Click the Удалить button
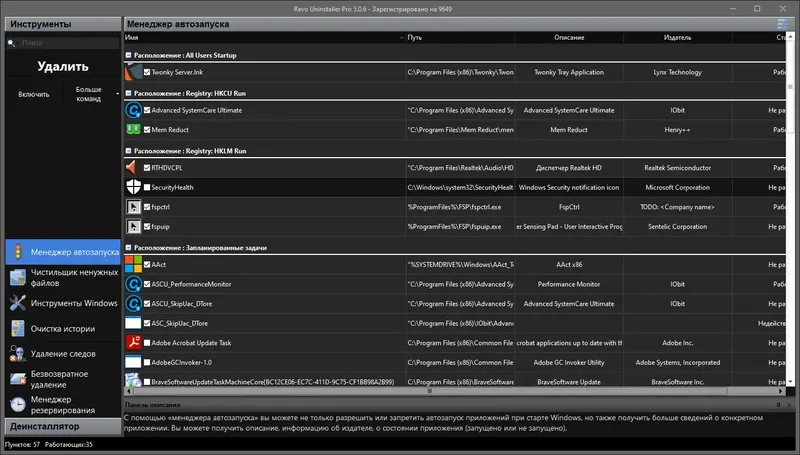800x455 pixels. [63, 66]
